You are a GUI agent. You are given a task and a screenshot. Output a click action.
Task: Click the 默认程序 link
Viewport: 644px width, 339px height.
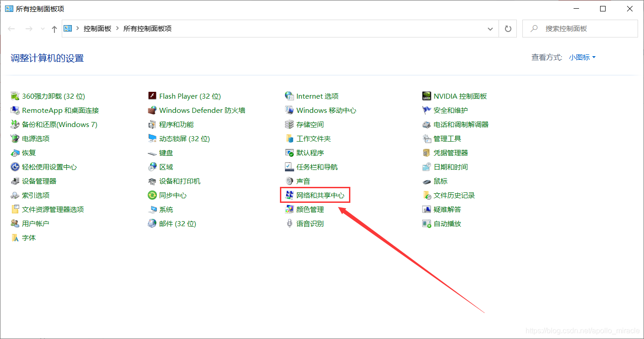(310, 153)
